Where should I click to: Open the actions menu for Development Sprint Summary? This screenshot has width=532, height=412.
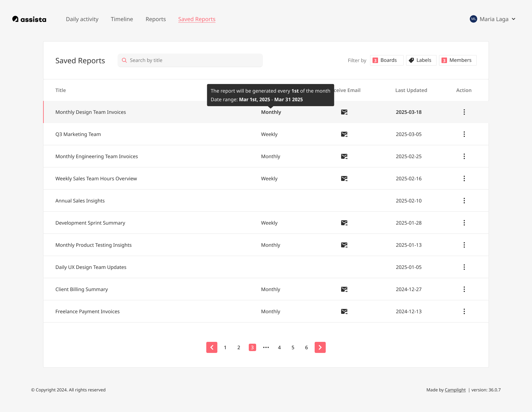pos(464,222)
